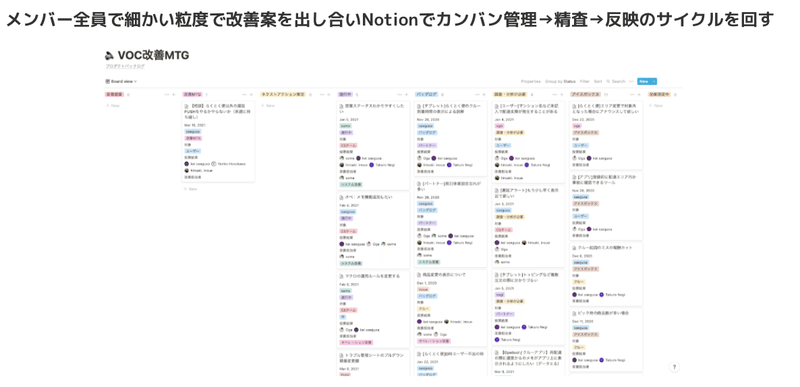Screen dimensions: 800x387
Task: Open the first 進行中 card dated Jan 5, 2021
Action: click(373, 145)
